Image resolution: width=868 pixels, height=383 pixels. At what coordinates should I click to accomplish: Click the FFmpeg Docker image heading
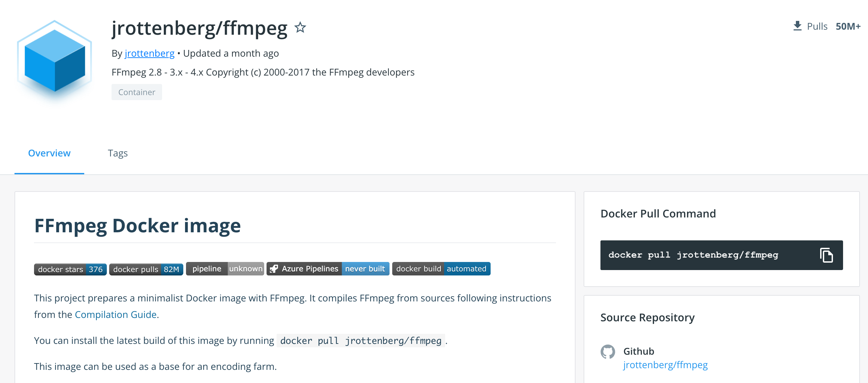137,226
